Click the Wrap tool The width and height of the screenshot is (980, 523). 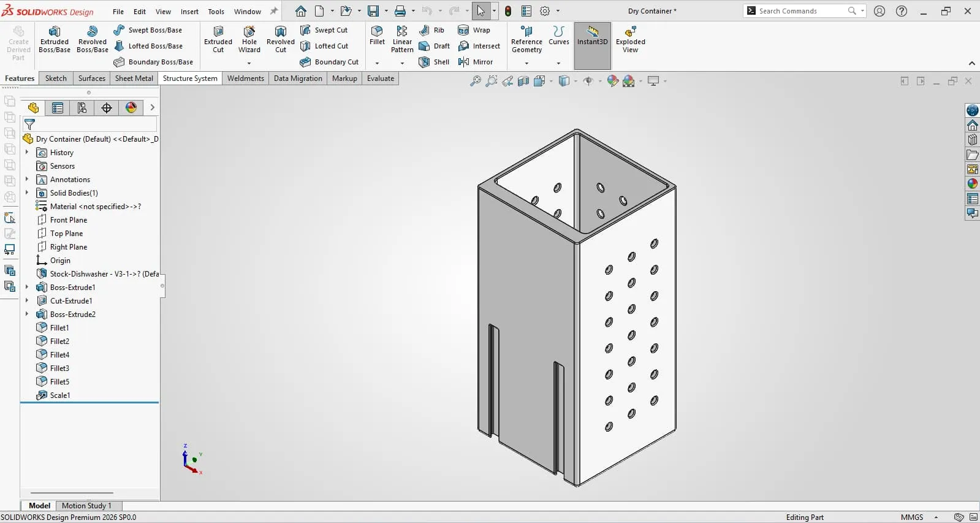point(474,30)
